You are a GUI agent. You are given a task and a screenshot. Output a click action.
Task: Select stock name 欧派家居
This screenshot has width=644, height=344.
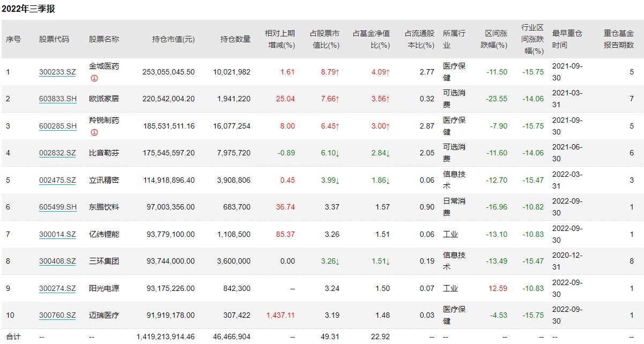104,99
